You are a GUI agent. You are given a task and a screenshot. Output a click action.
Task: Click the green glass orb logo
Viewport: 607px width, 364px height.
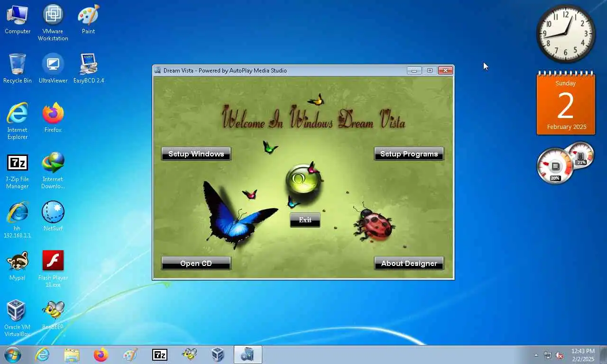303,180
